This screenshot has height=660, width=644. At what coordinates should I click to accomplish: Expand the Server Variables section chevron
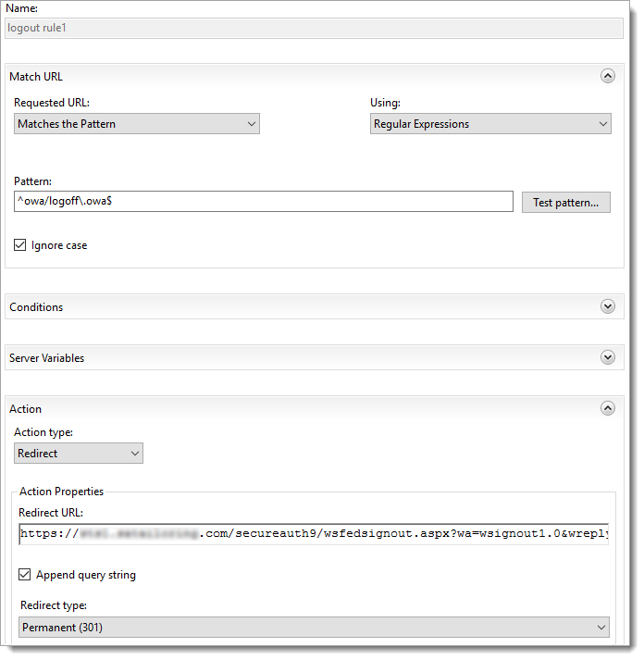click(x=607, y=357)
